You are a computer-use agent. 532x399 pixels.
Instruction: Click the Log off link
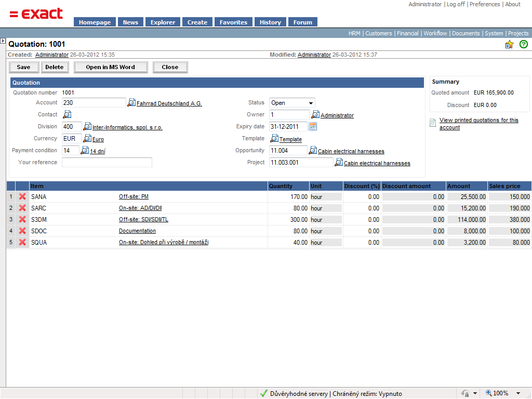click(456, 4)
